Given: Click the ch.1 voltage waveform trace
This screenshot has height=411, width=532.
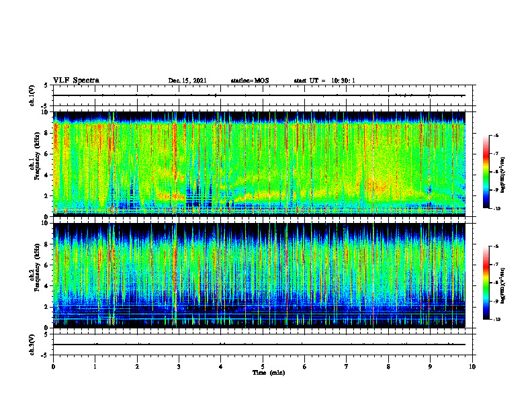Looking at the screenshot, I should tap(259, 95).
